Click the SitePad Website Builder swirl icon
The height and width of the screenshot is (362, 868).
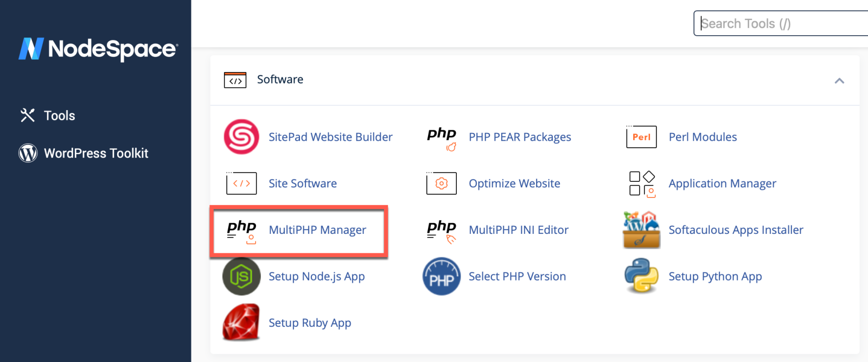[241, 137]
